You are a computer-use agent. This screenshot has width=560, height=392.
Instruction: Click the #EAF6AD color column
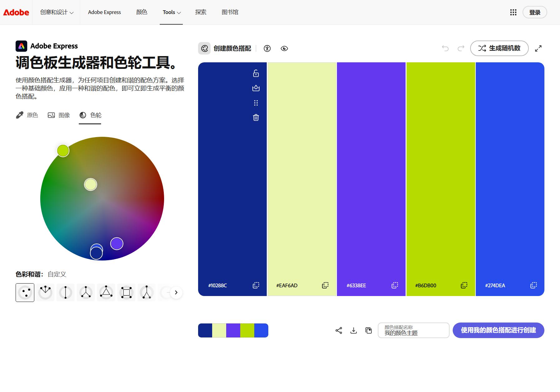[x=302, y=179]
